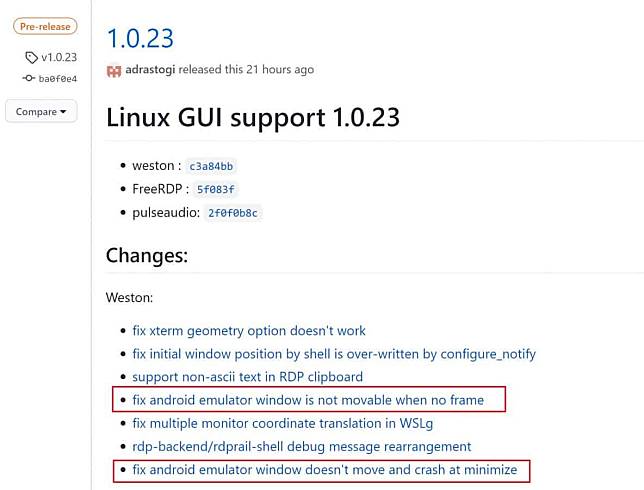
Task: Open the v1.0.23 tag link
Action: 58,58
